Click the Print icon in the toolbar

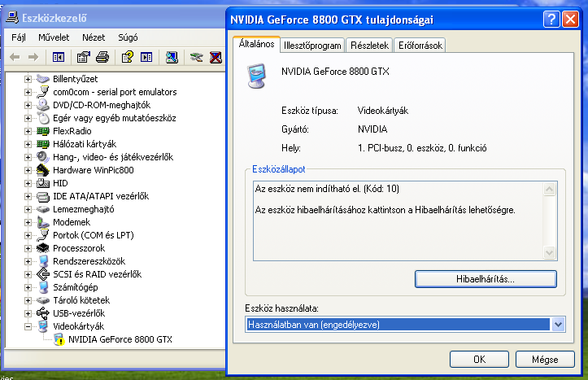click(102, 58)
